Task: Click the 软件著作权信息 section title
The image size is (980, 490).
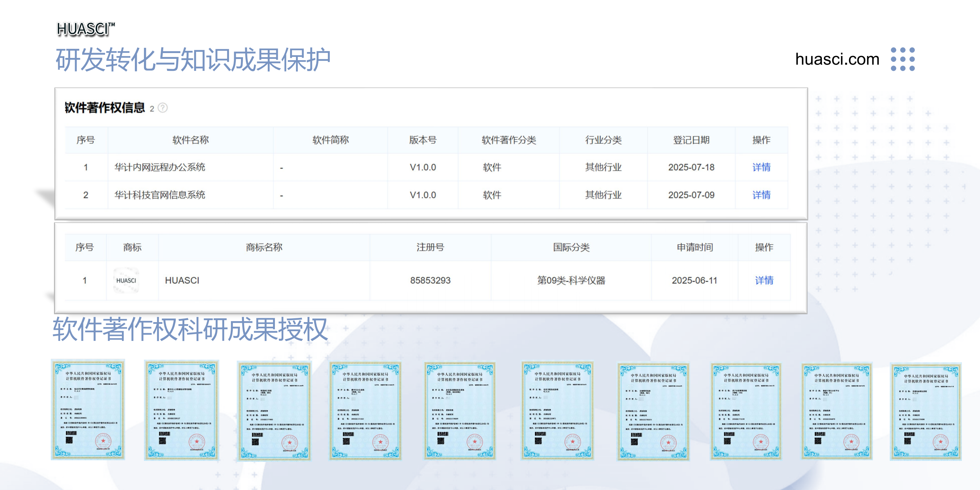Action: (x=104, y=108)
